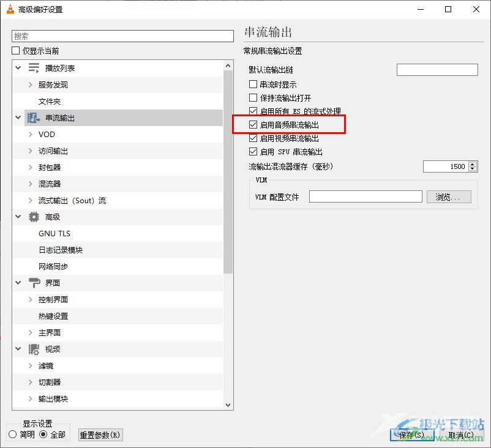Select 热键设置 tree item
The height and width of the screenshot is (448, 491).
(x=53, y=316)
